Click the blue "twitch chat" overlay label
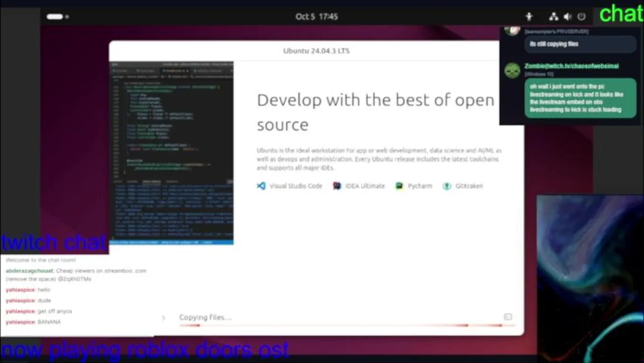Viewport: 644px width, 363px height. click(x=54, y=243)
